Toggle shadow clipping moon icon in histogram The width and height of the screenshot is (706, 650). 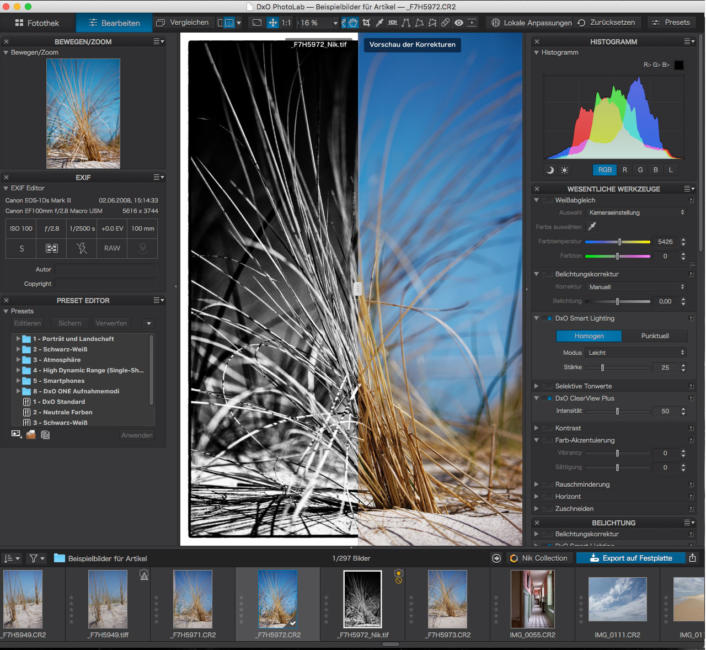pos(550,170)
